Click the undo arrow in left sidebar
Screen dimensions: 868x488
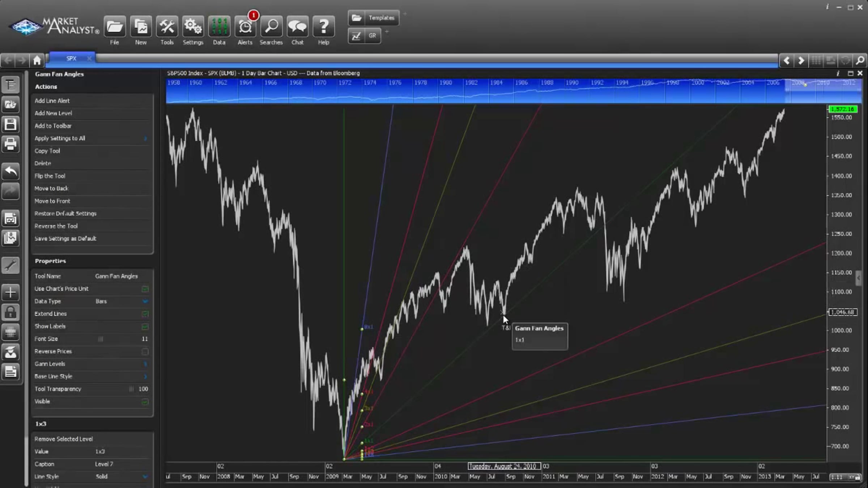(x=10, y=171)
